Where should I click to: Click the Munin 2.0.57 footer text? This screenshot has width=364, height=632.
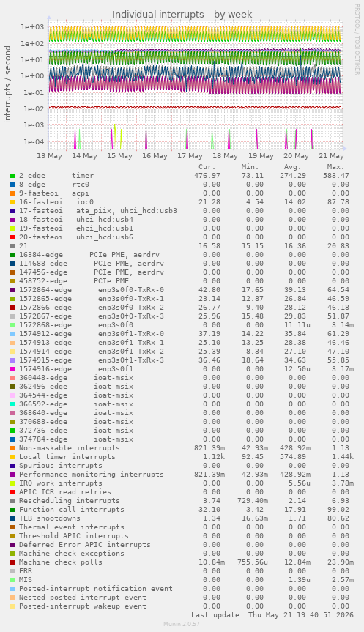point(182,624)
